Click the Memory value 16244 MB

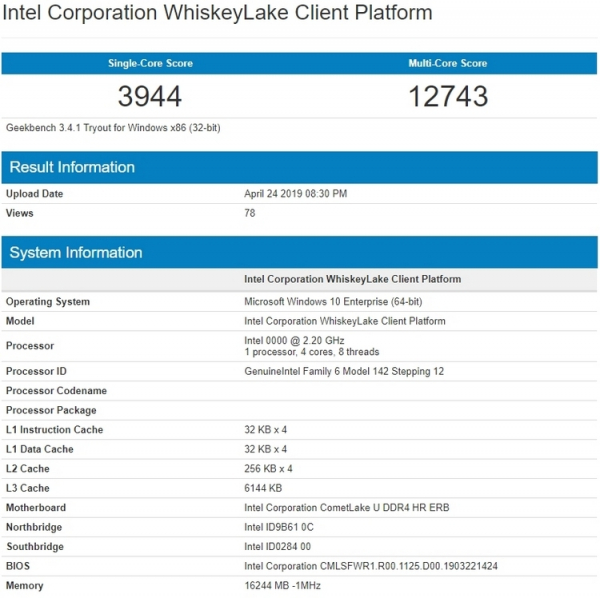click(x=283, y=586)
